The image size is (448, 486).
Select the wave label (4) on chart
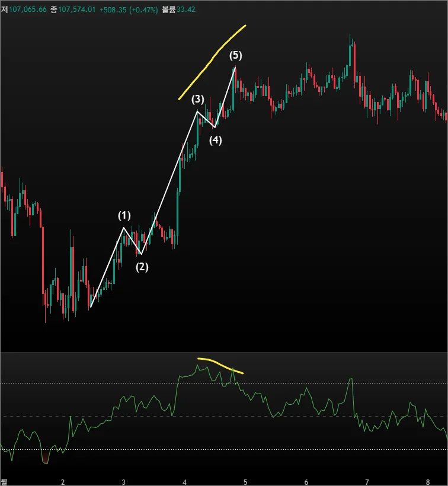coord(215,140)
